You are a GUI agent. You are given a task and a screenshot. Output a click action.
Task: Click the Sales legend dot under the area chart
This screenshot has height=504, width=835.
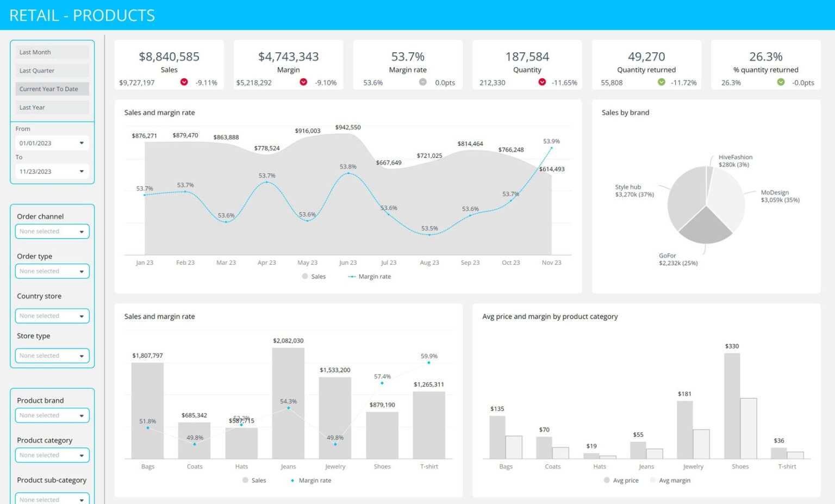[304, 276]
